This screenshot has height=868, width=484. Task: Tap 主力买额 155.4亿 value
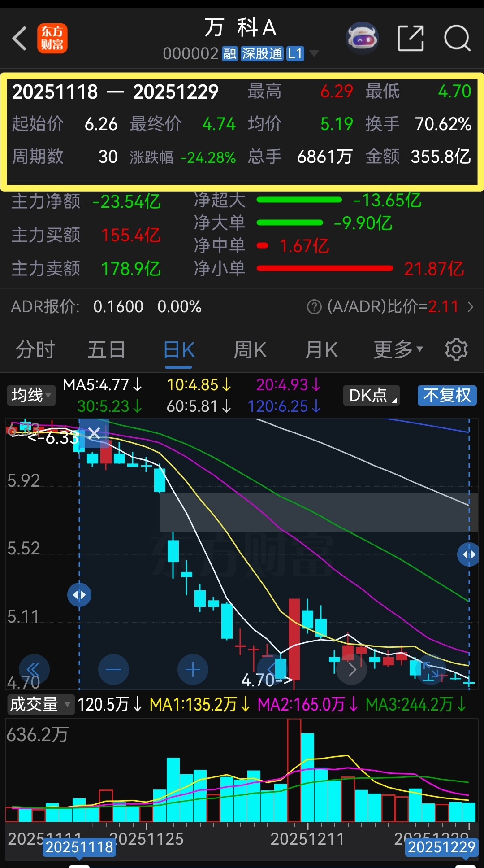tap(131, 235)
